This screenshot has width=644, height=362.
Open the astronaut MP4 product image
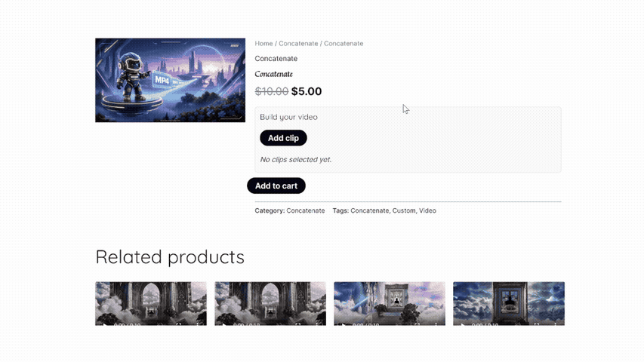[x=170, y=80]
